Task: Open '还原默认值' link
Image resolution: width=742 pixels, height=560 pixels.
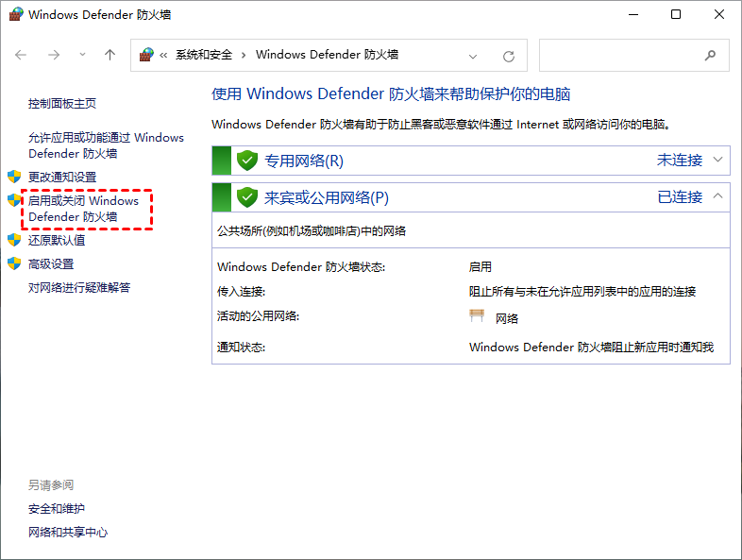Action: point(57,241)
